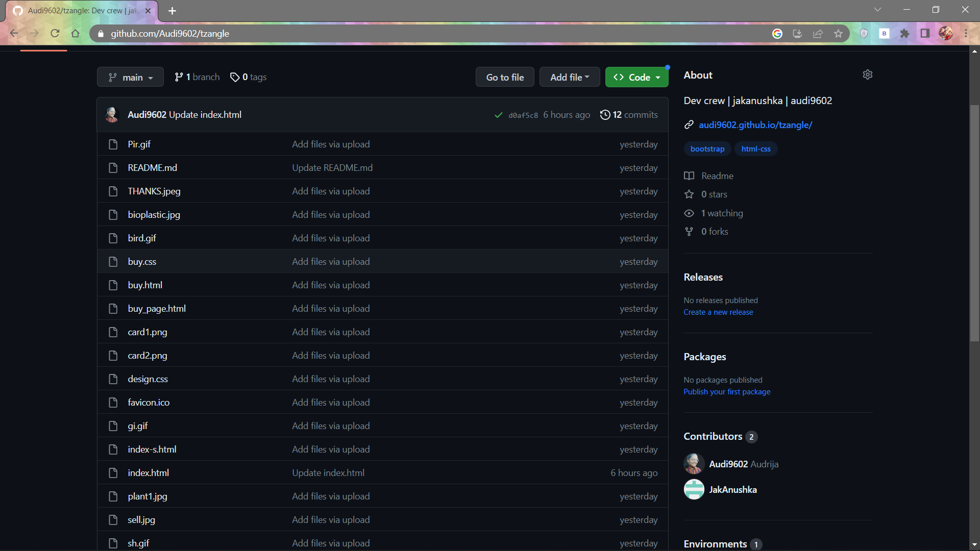Expand the Add file dropdown
This screenshot has width=980, height=551.
(569, 77)
